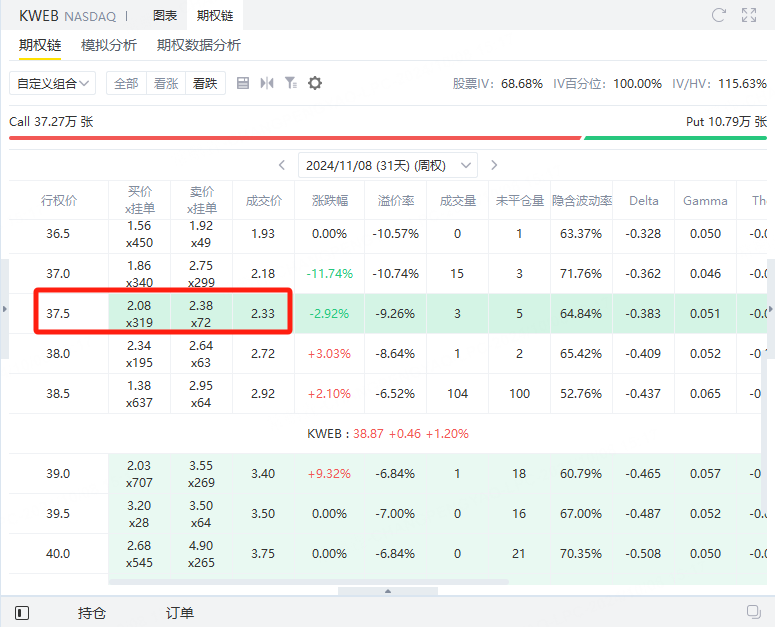Open the 模拟分析 tab
The image size is (775, 627).
click(109, 45)
